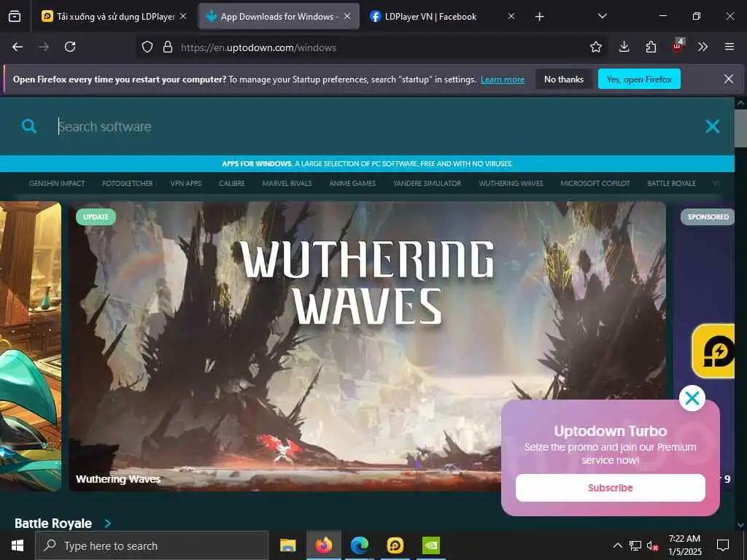Image resolution: width=747 pixels, height=560 pixels.
Task: Open the extensions puzzle icon
Action: (651, 47)
